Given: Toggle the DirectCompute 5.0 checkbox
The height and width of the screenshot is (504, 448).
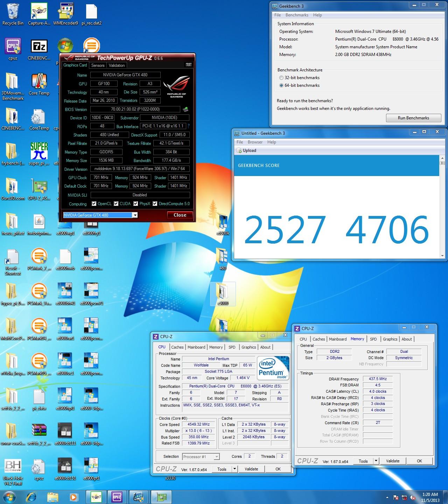Looking at the screenshot, I should click(x=155, y=204).
